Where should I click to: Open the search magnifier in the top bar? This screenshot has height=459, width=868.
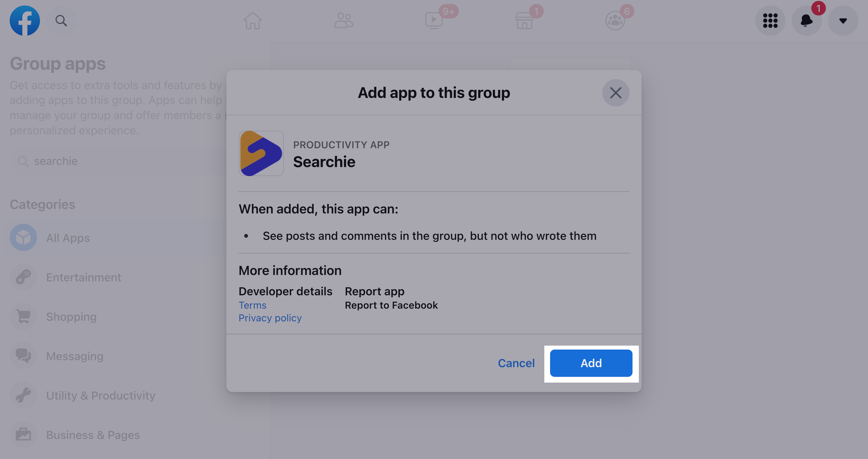61,21
